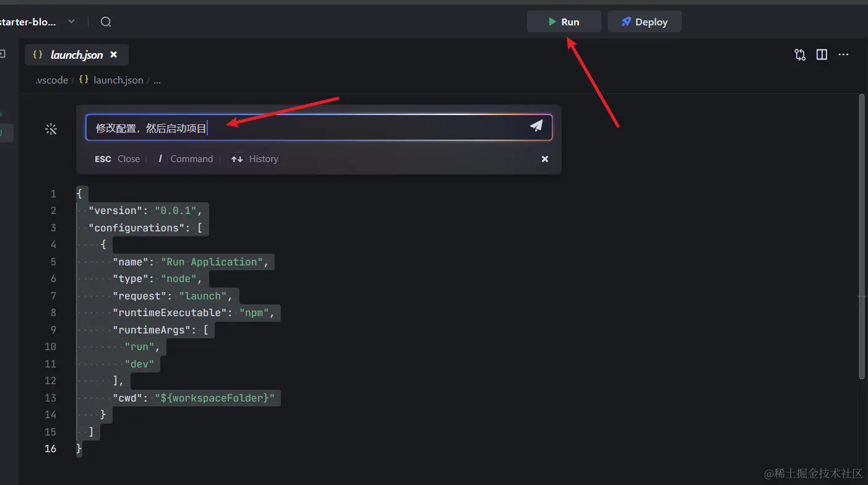The image size is (868, 485).
Task: Click the Deploy button
Action: click(x=644, y=22)
